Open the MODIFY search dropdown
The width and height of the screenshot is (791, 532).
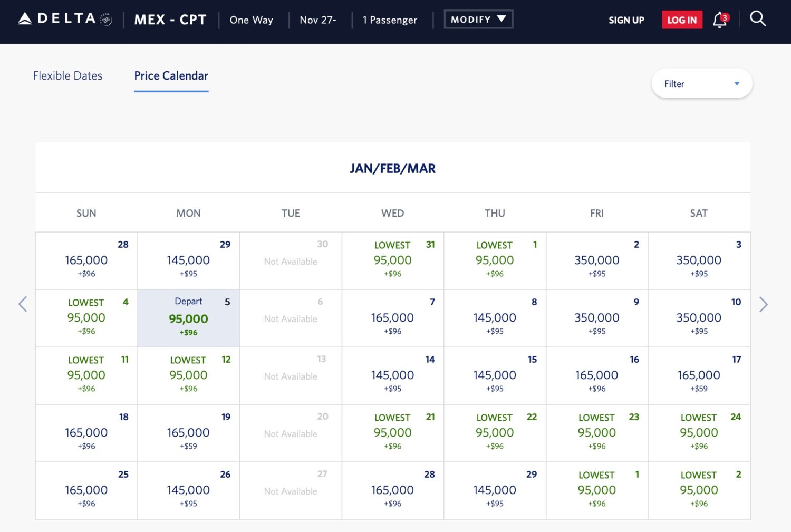click(x=478, y=20)
